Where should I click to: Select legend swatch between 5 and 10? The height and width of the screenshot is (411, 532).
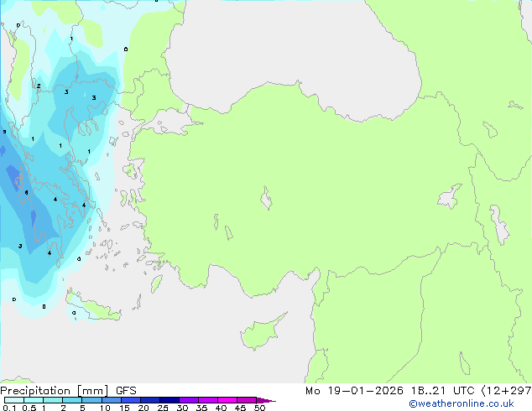(91, 400)
